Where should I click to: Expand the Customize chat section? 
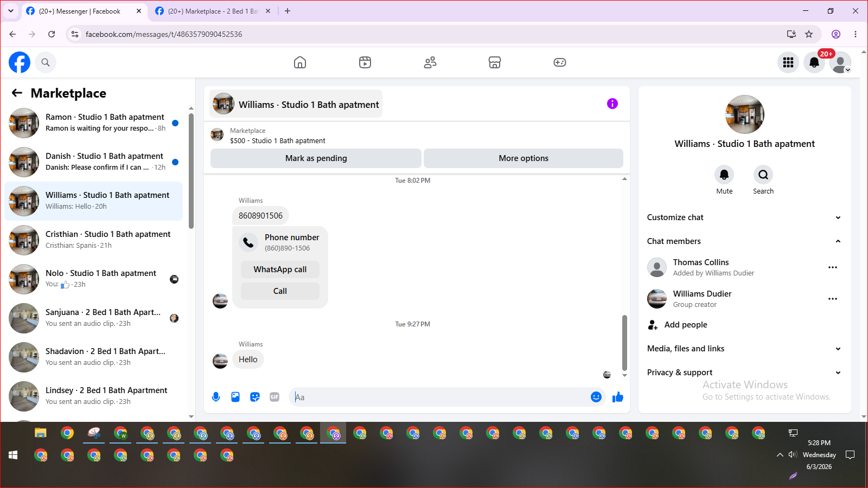tap(744, 217)
